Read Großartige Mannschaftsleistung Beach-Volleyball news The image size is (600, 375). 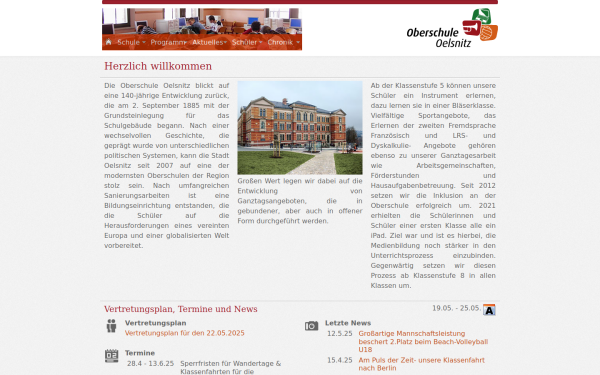(x=423, y=342)
